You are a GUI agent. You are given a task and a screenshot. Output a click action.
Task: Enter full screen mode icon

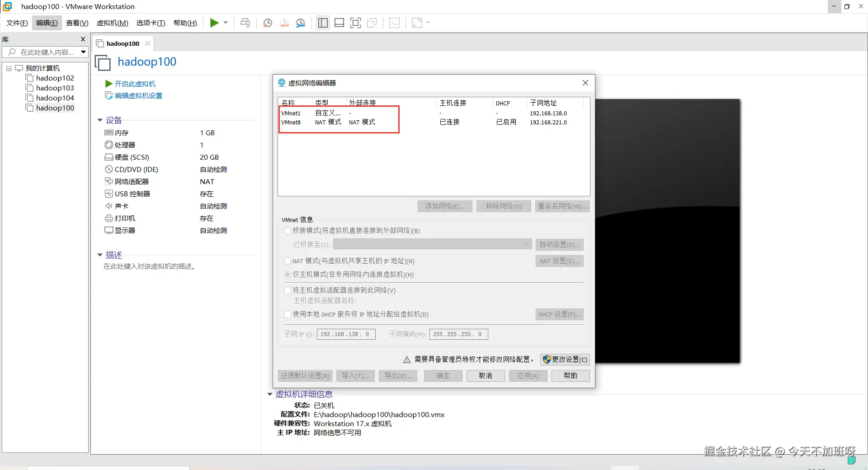click(356, 23)
